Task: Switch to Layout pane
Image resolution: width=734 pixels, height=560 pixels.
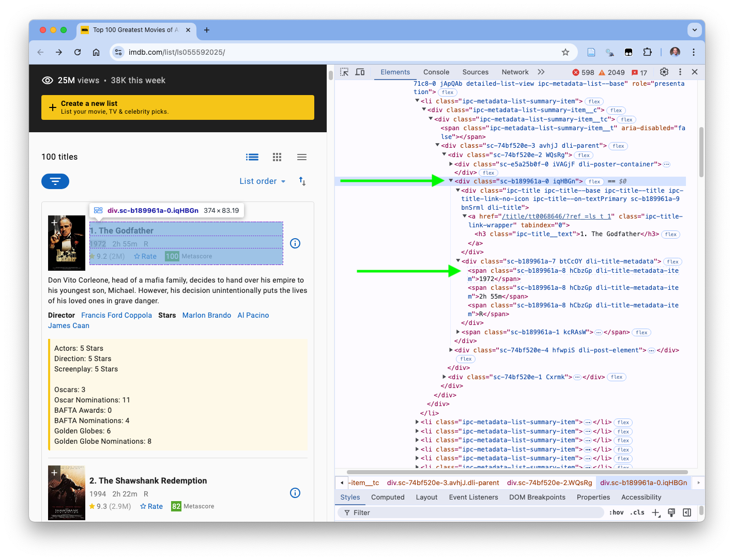Action: pyautogui.click(x=427, y=497)
